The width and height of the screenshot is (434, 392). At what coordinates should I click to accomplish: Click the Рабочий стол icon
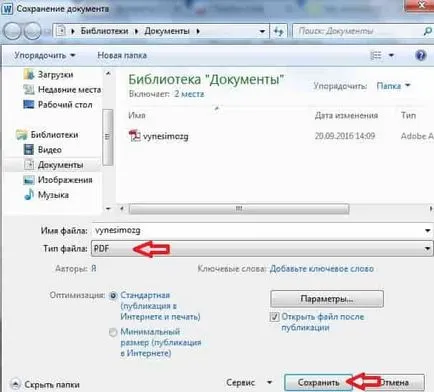29,105
